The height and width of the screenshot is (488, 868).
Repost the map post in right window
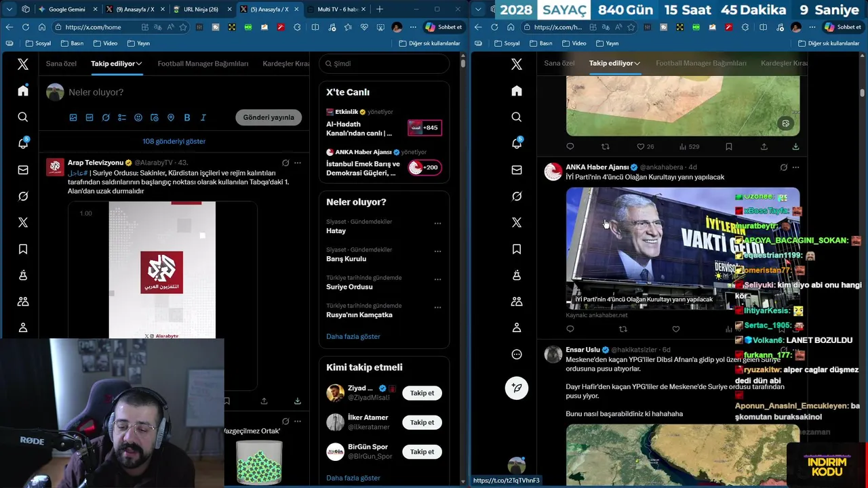pos(605,146)
